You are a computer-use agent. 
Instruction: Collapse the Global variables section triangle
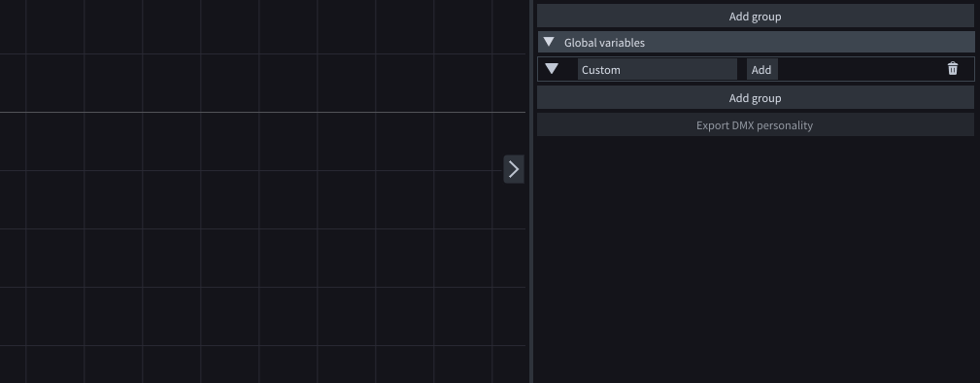(549, 42)
